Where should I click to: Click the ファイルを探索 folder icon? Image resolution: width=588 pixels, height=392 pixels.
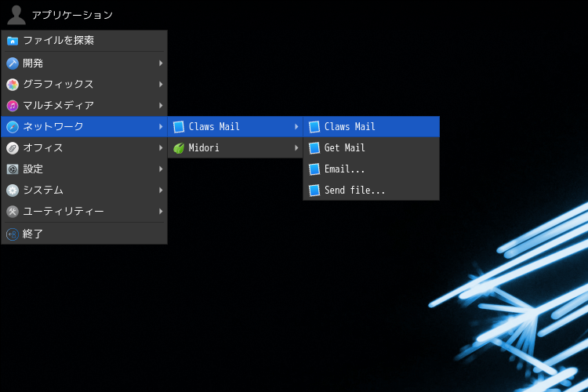(13, 41)
